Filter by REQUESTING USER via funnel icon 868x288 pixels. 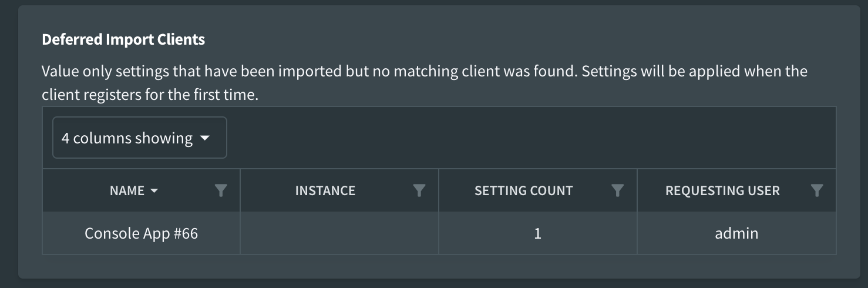pos(816,190)
